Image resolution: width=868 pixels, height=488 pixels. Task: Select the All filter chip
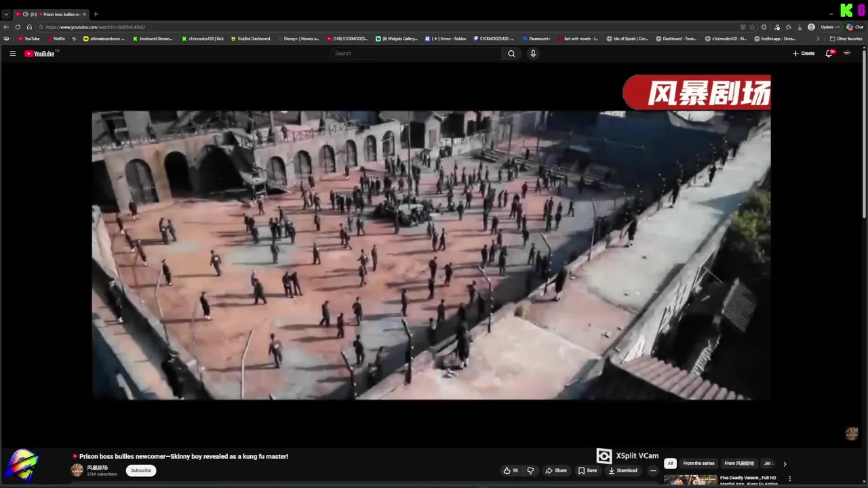[x=670, y=464]
